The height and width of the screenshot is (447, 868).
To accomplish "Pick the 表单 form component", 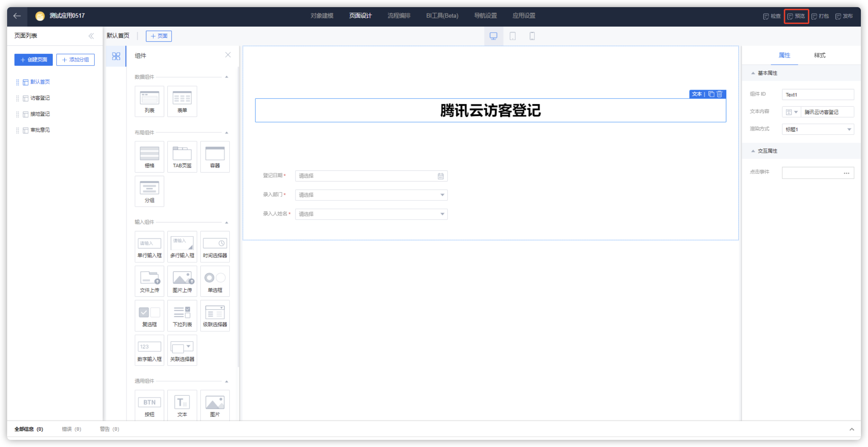I will [182, 101].
